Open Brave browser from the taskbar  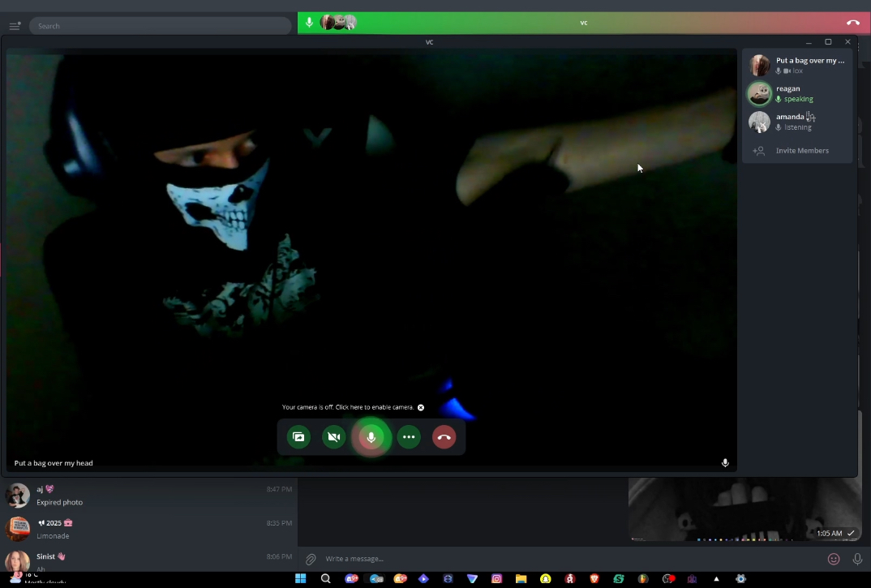point(594,578)
